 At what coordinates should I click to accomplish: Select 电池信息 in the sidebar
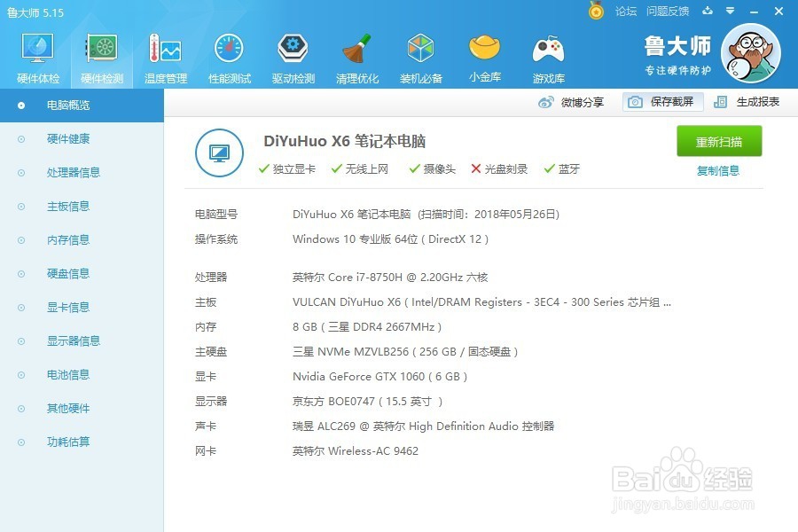click(x=69, y=374)
